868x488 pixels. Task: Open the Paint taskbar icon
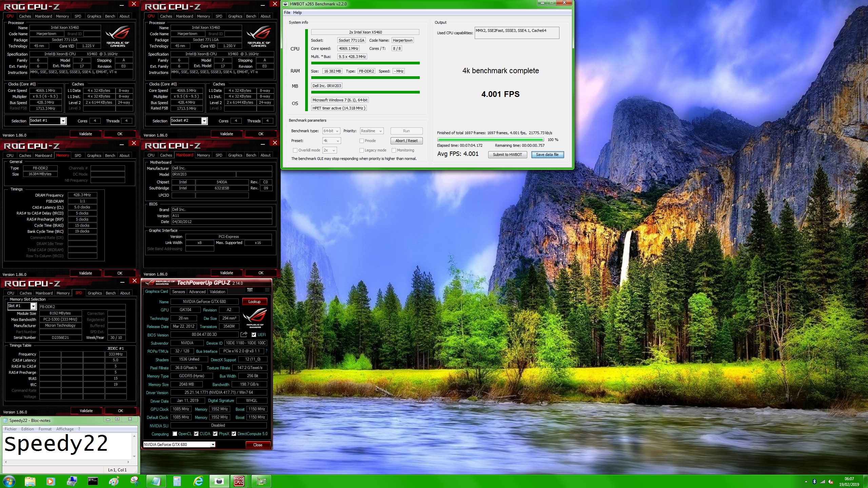(114, 481)
